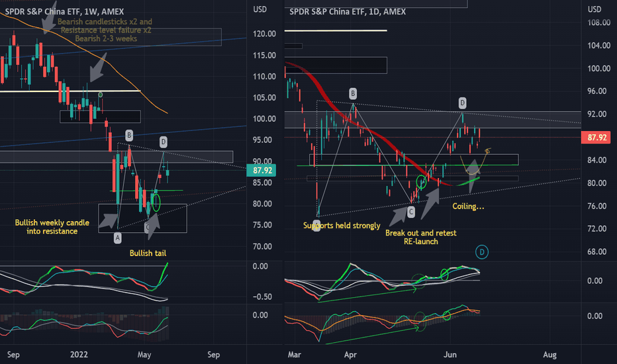Click the Aug label on daily time axis
Viewport: 617px width, 364px height.
[x=549, y=355]
